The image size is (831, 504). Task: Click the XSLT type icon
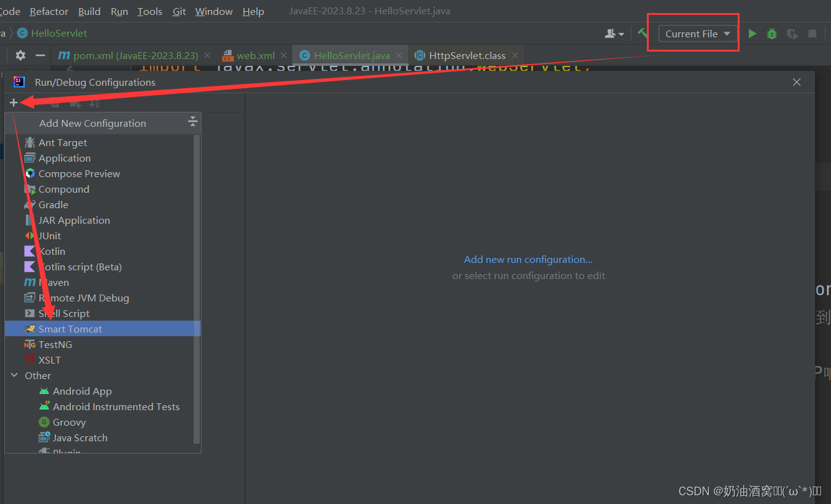30,360
